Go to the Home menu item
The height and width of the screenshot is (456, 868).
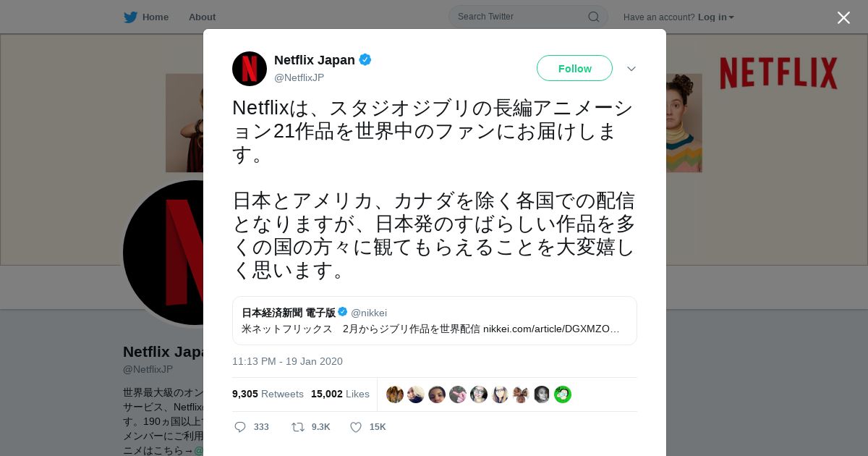click(x=155, y=17)
